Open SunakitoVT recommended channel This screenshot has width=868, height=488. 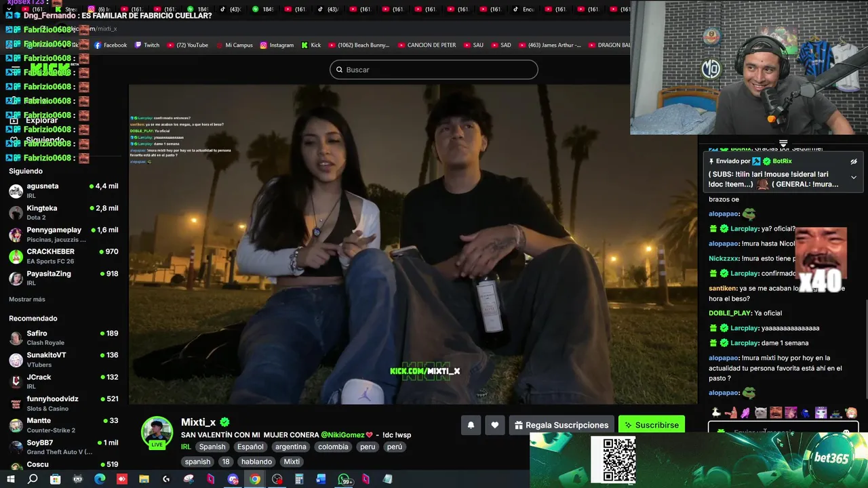(x=63, y=360)
